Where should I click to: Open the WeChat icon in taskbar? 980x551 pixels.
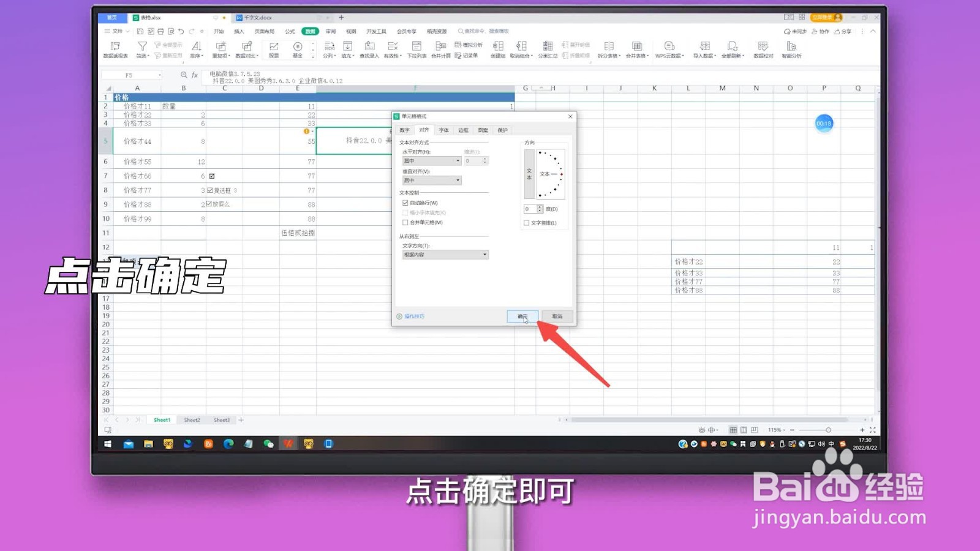pyautogui.click(x=268, y=444)
